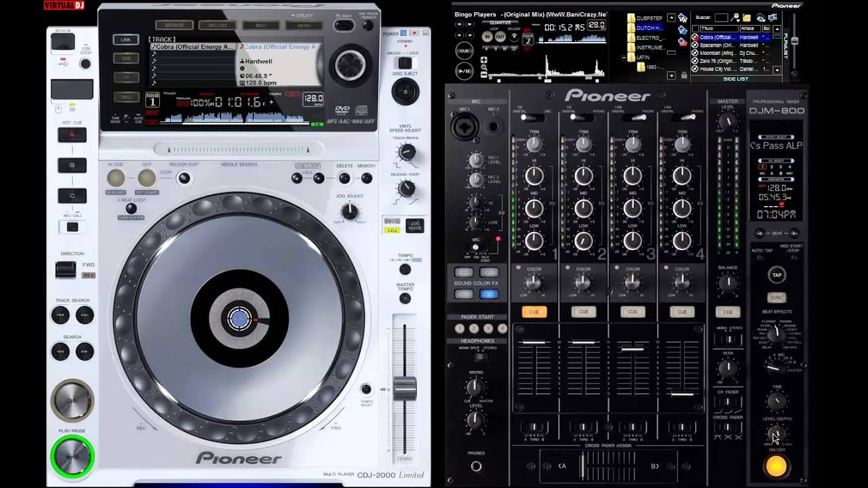
Task: Open the search options magnifier dropdown
Action: point(734,18)
